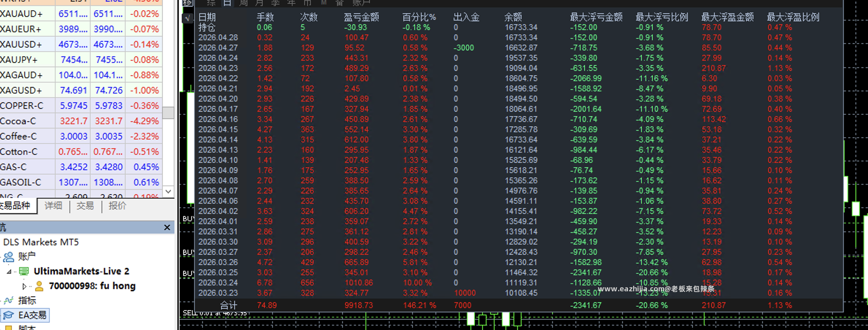Screen dimensions: 868x330
Task: Select the GAS-C symbol row
Action: coord(81,167)
